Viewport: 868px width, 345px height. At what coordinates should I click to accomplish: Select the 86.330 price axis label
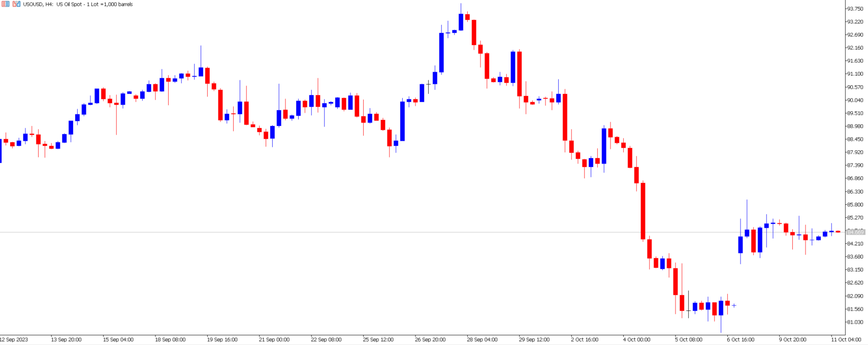855,192
